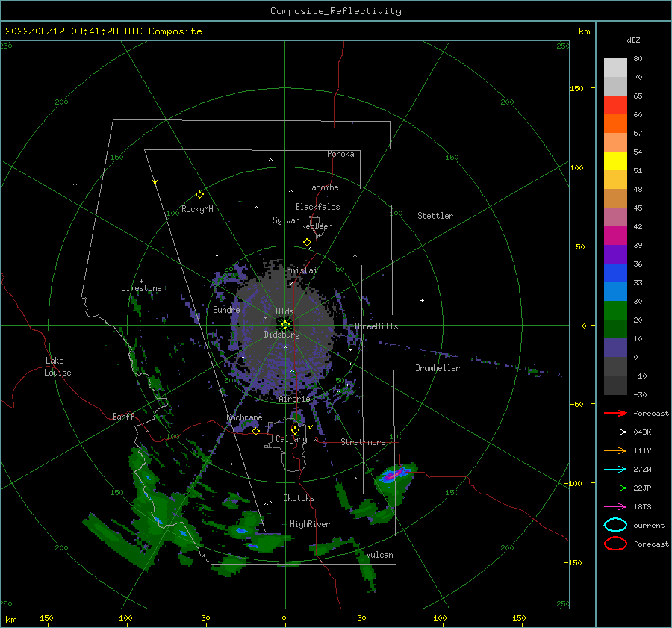Viewport: 672px width, 628px height.
Task: Pick the light blue 30-33 dBZ swatch
Action: [615, 291]
